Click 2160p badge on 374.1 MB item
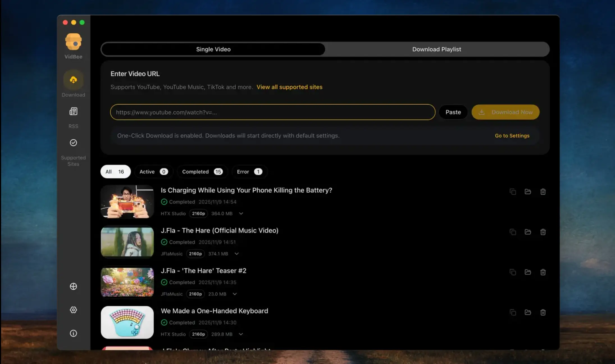The height and width of the screenshot is (364, 615). 195,254
